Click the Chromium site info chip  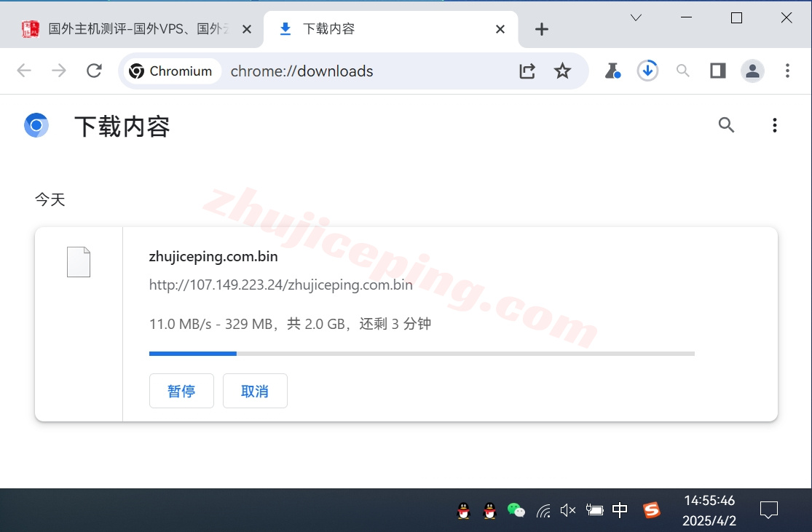click(171, 71)
